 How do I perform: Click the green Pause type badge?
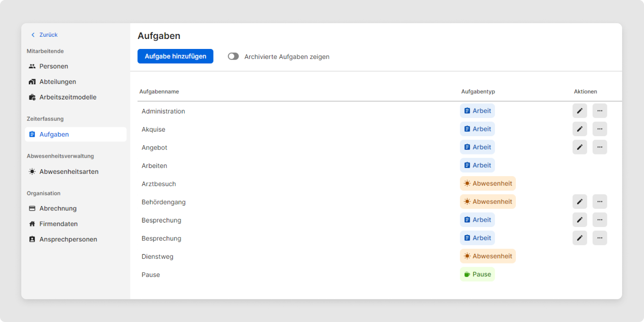point(477,274)
